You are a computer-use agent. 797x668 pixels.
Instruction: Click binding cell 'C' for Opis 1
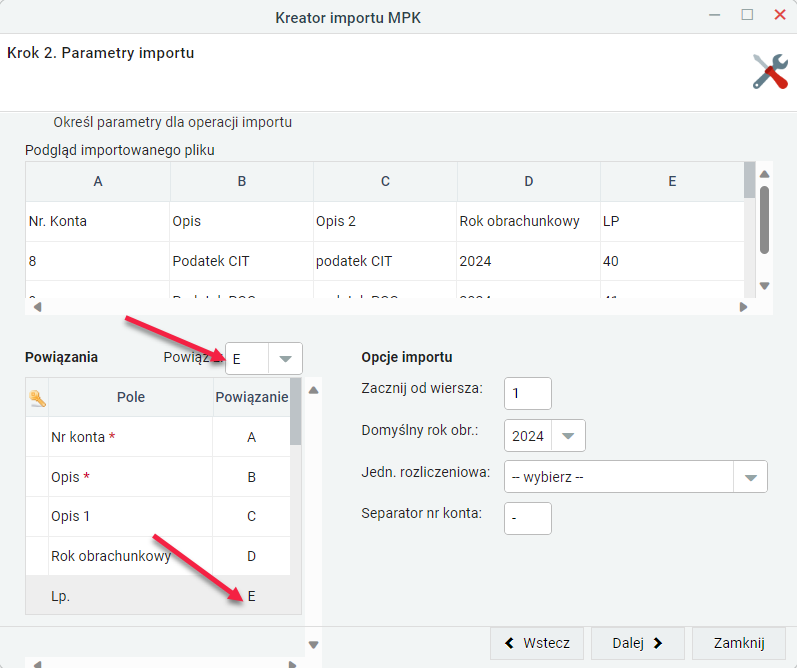point(251,517)
